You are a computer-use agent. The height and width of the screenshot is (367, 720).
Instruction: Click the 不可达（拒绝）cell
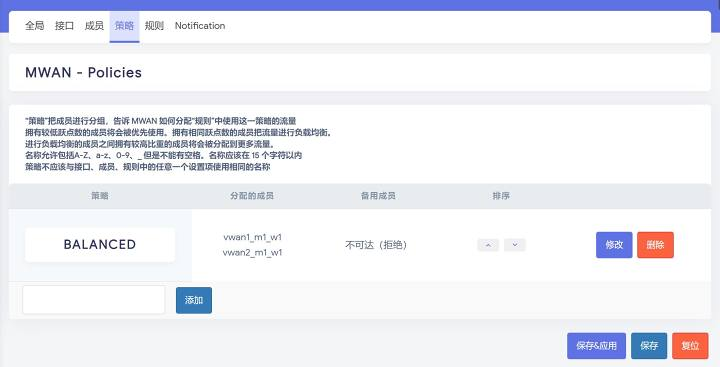(x=376, y=245)
